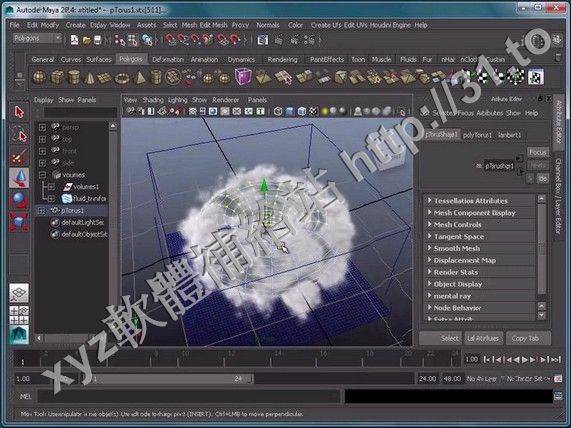Activate the Move tool cone icon
Image resolution: width=571 pixels, height=428 pixels.
(19, 178)
